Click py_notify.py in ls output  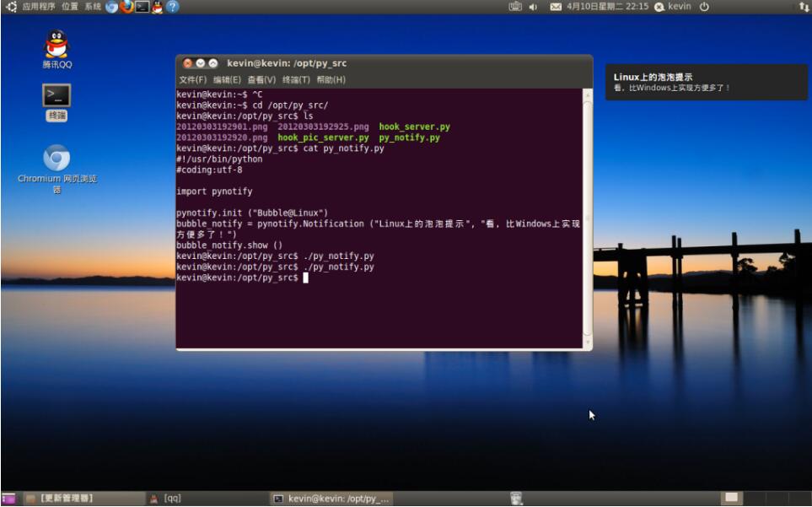(x=409, y=138)
